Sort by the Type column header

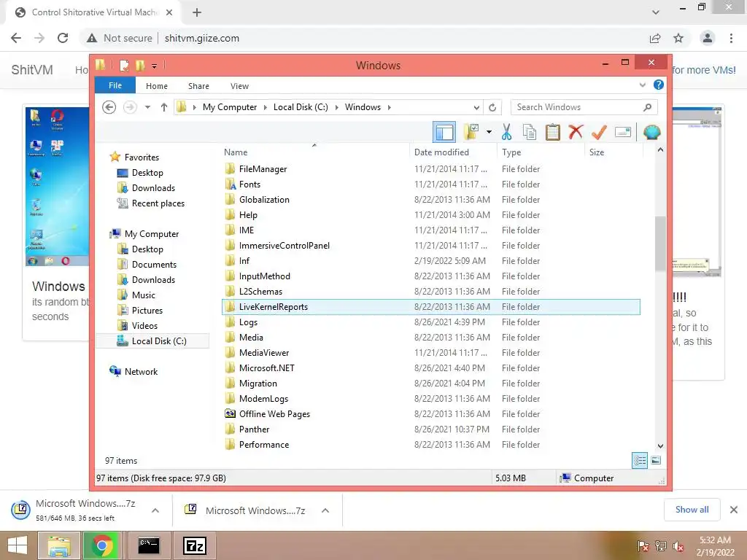pos(511,152)
